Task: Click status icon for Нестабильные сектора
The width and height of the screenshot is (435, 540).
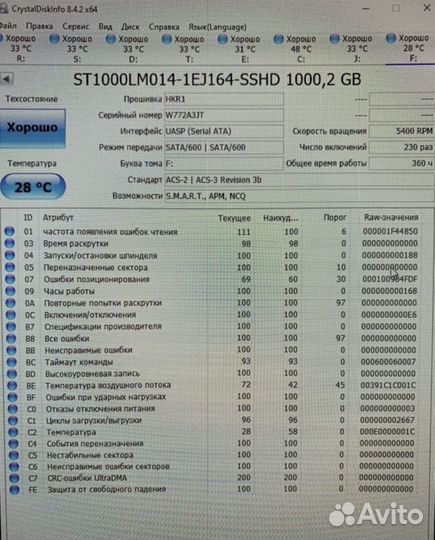Action: (x=14, y=455)
